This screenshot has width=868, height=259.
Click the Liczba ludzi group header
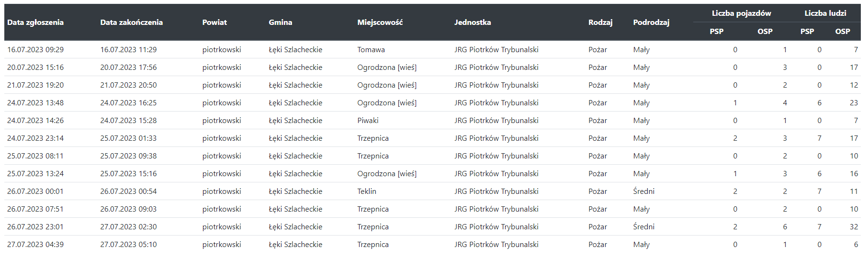point(825,13)
